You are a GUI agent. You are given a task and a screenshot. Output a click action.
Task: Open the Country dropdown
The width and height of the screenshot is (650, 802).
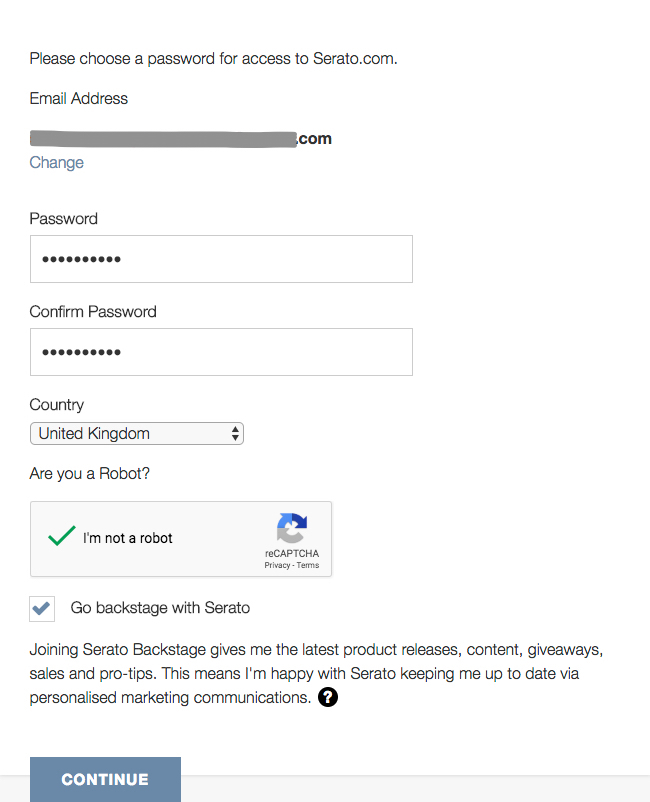(136, 433)
